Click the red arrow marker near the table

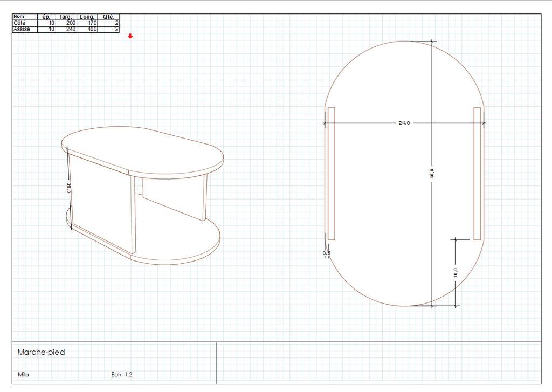(x=130, y=36)
